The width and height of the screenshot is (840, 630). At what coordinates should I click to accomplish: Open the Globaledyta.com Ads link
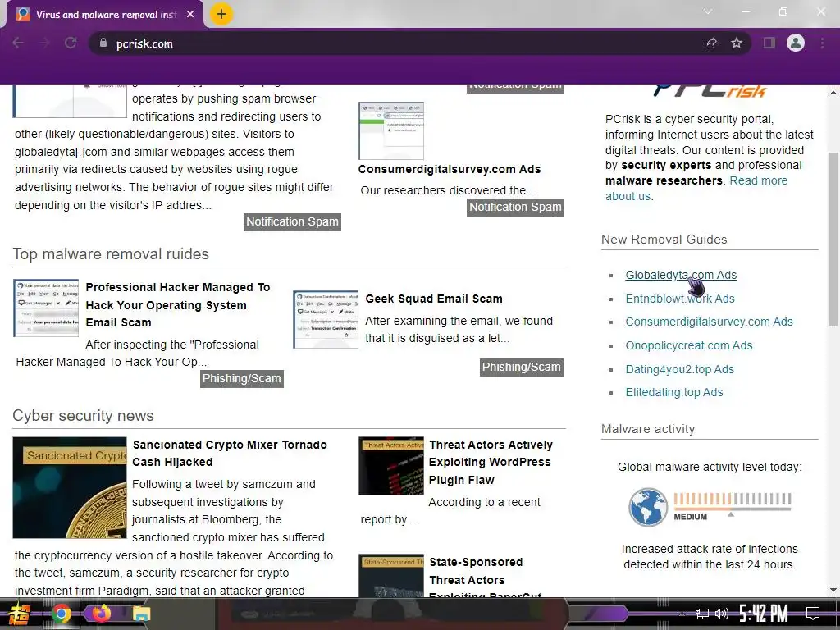pyautogui.click(x=681, y=275)
